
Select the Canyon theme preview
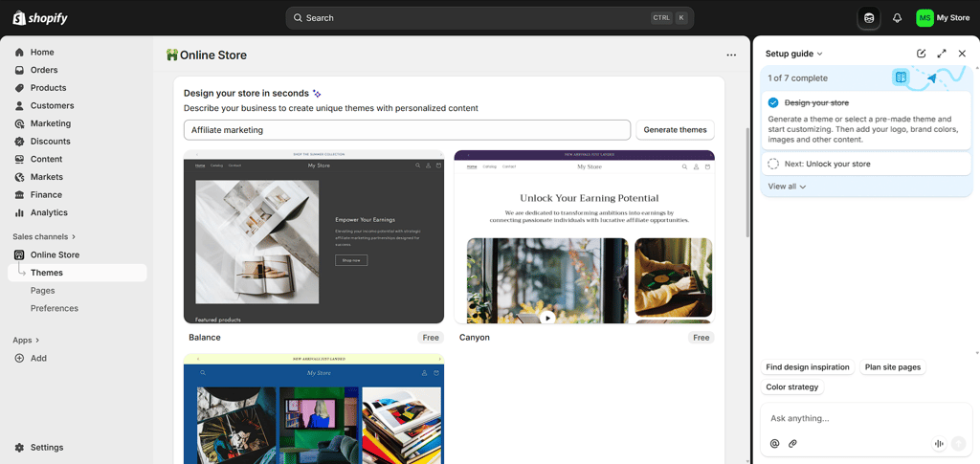click(x=585, y=236)
